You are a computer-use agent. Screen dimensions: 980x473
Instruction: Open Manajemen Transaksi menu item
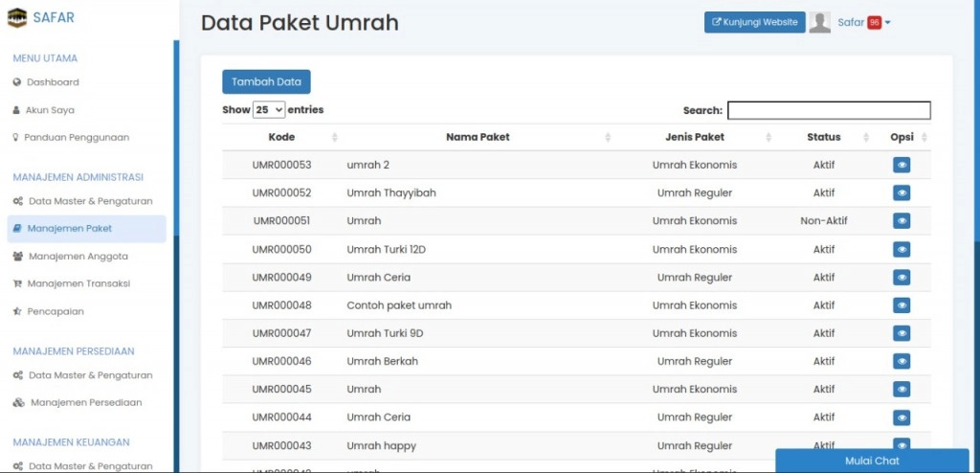pos(78,283)
